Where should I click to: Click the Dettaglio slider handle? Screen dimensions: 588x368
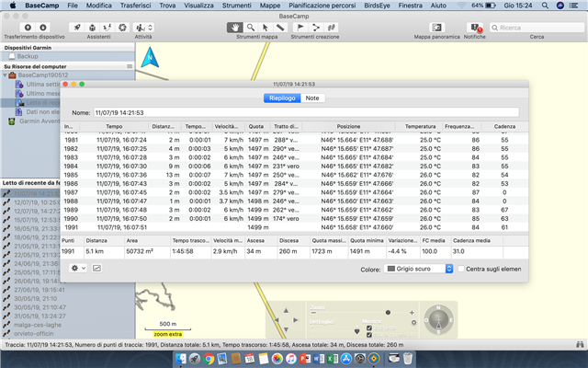357,331
